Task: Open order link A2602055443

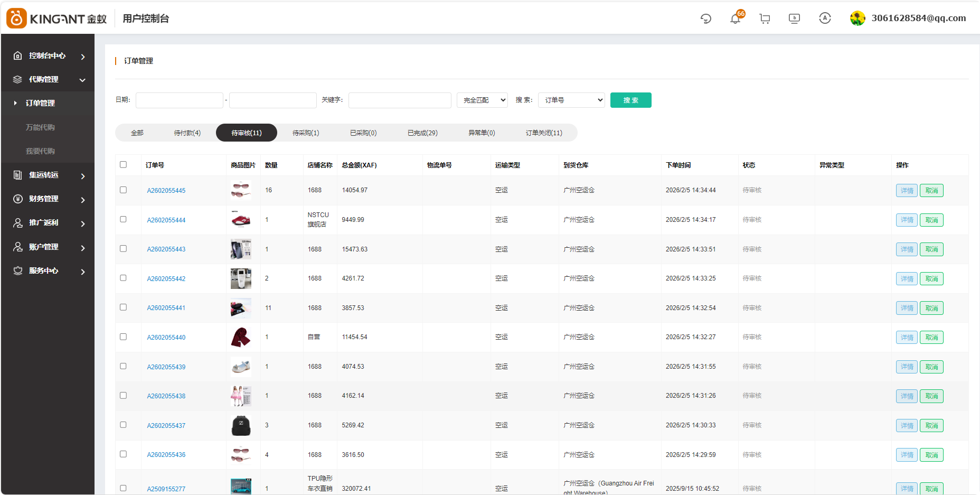Action: coord(166,249)
